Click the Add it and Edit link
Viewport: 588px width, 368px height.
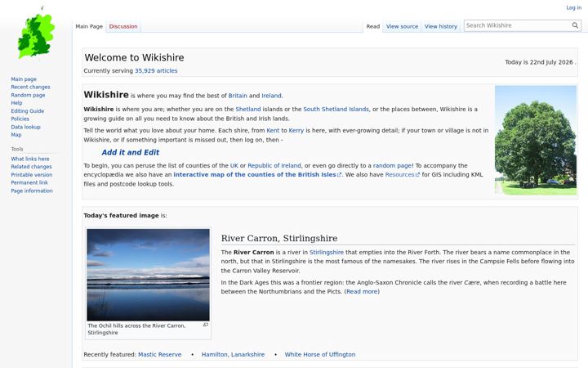(130, 152)
